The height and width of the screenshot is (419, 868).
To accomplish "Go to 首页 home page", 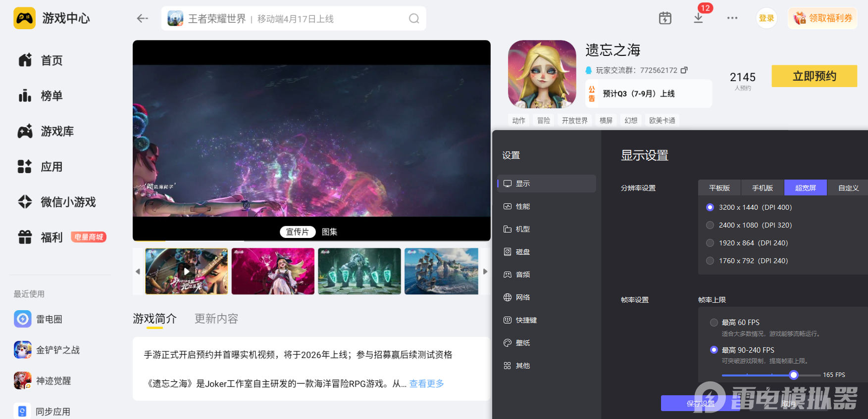I will point(41,60).
